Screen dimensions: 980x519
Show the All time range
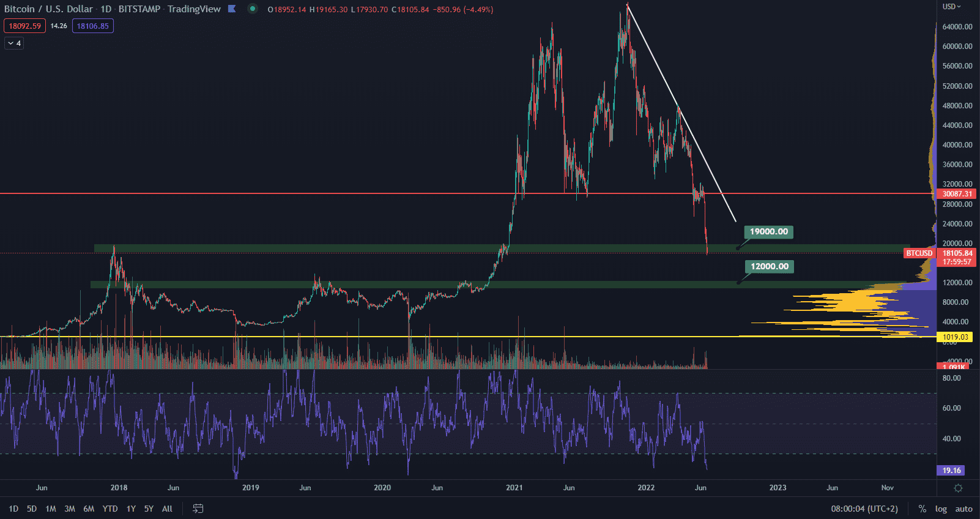(x=167, y=509)
